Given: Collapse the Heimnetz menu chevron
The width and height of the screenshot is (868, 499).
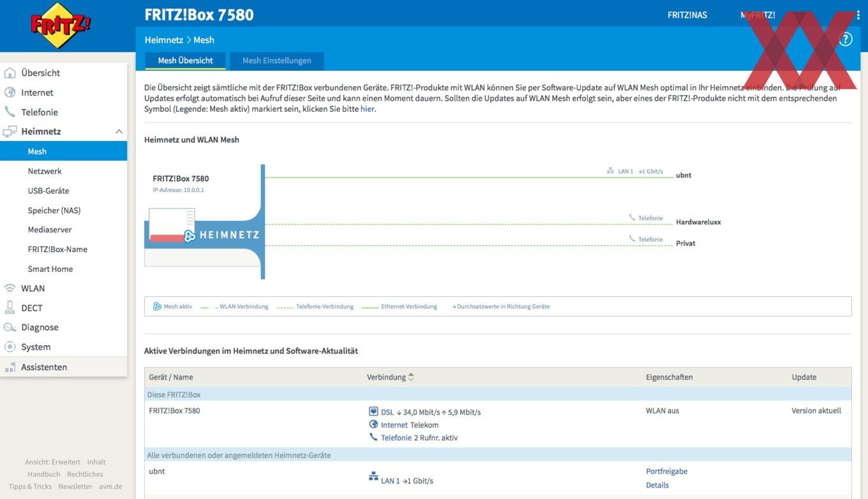Looking at the screenshot, I should point(119,131).
